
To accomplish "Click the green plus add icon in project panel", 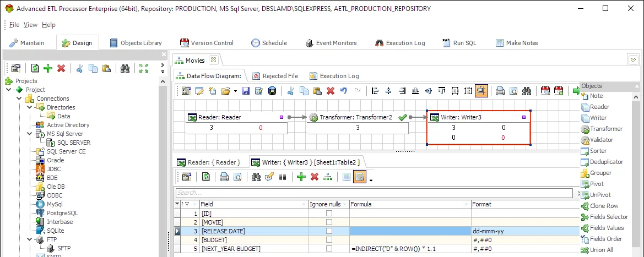I will point(48,69).
